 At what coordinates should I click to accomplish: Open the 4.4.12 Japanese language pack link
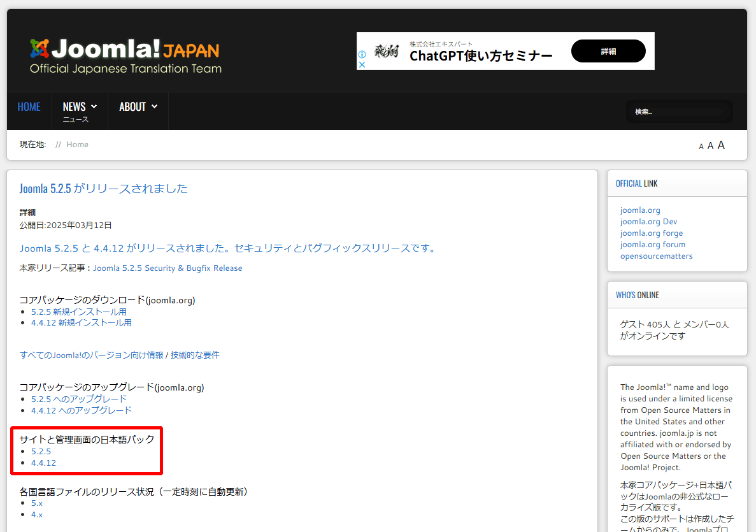point(44,463)
